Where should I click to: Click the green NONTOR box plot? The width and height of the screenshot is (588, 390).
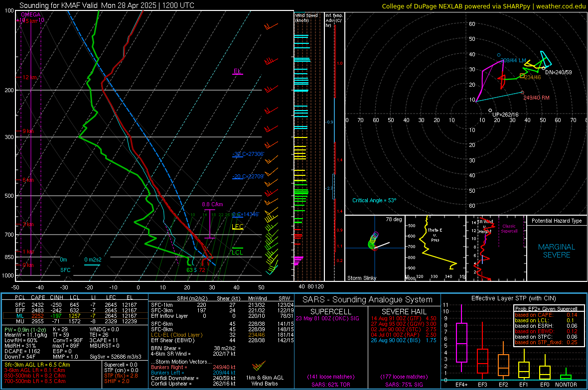(x=566, y=375)
